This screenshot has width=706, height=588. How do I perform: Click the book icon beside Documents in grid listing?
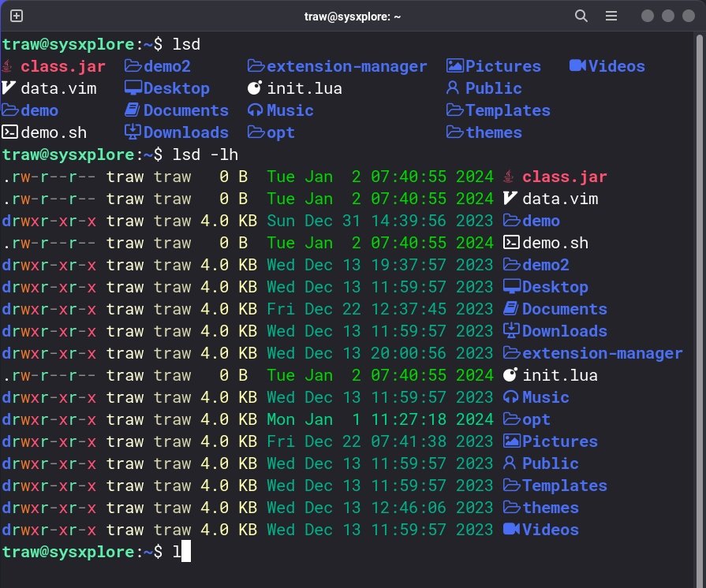click(x=133, y=110)
